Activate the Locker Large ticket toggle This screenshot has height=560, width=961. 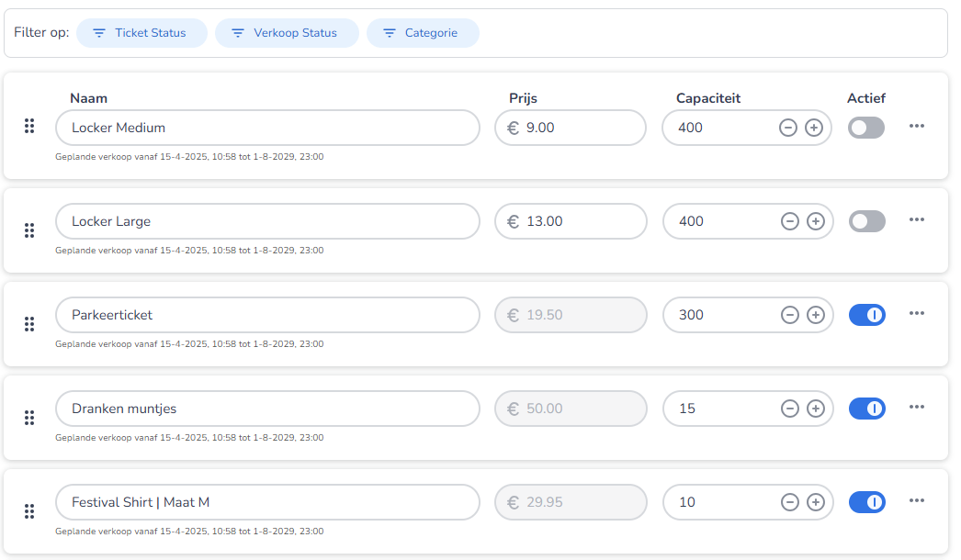click(866, 221)
